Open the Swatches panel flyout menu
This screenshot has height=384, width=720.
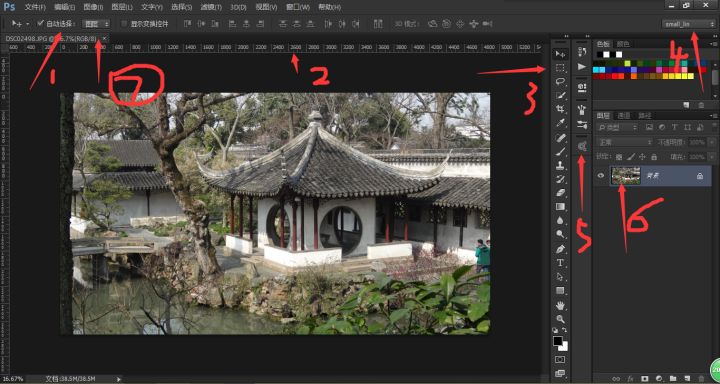[x=714, y=44]
